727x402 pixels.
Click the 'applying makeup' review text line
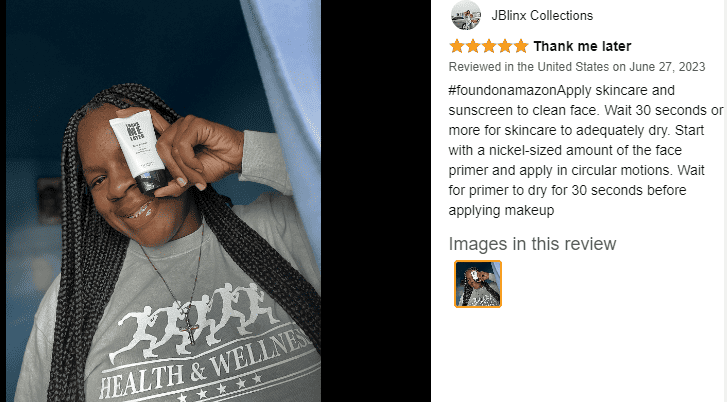click(x=501, y=211)
